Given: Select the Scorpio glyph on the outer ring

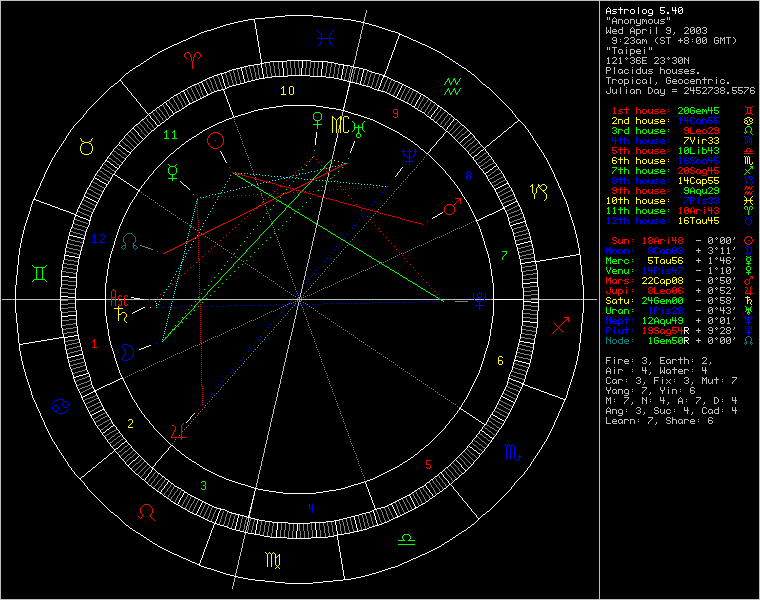Looking at the screenshot, I should 511,453.
